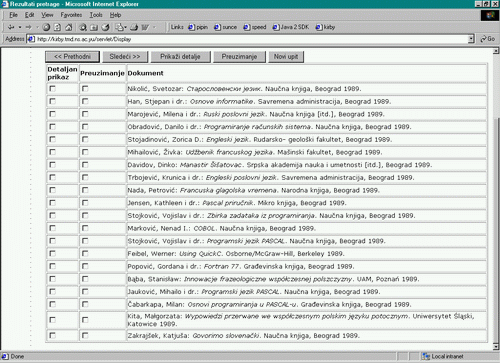Open the Java 2 SDK link
This screenshot has height=363, width=500.
coord(291,27)
